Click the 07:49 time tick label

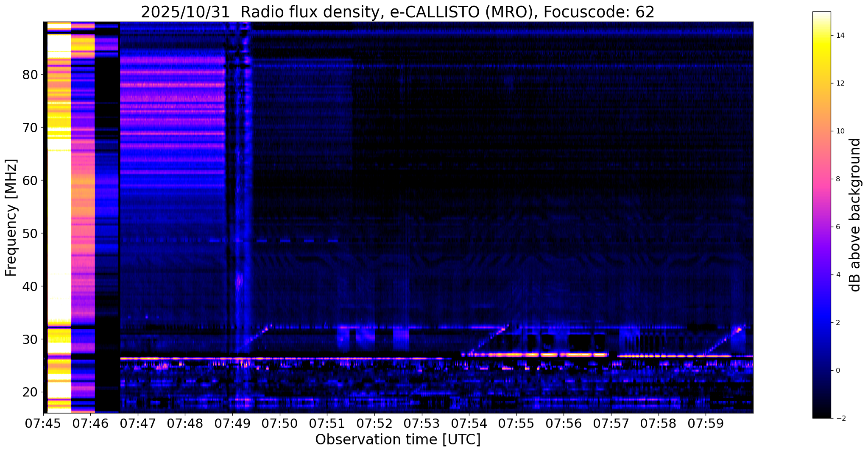click(x=232, y=423)
